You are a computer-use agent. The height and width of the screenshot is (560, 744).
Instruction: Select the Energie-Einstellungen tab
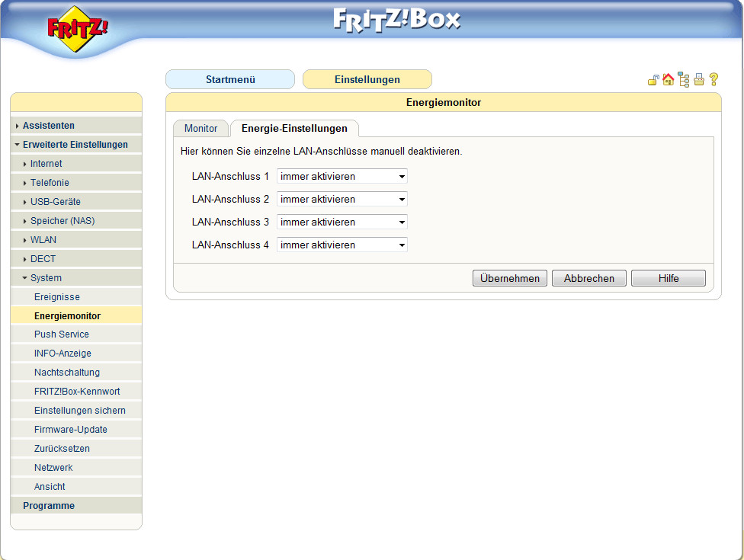(294, 129)
